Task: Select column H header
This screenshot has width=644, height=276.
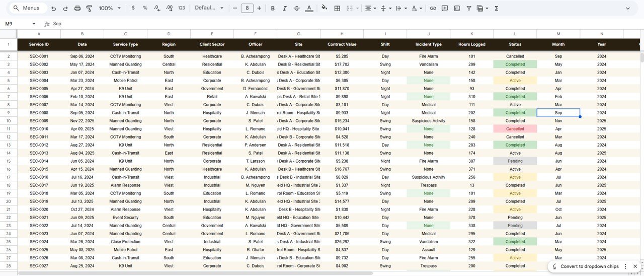Action: pos(342,34)
